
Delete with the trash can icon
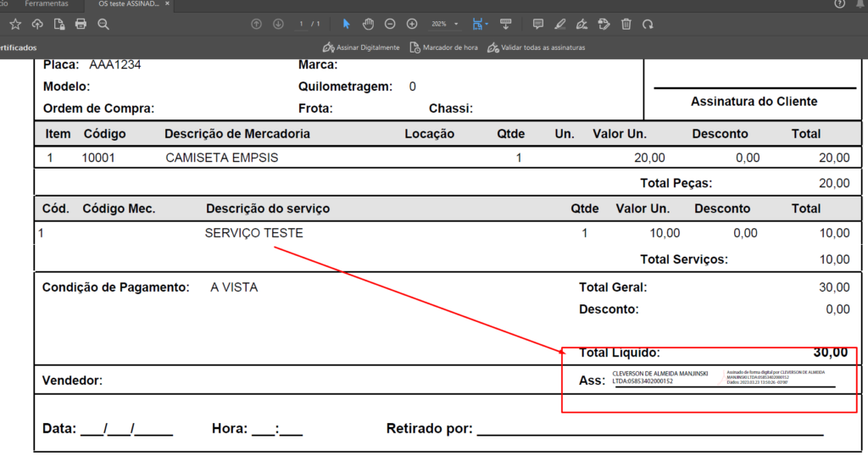pos(626,24)
